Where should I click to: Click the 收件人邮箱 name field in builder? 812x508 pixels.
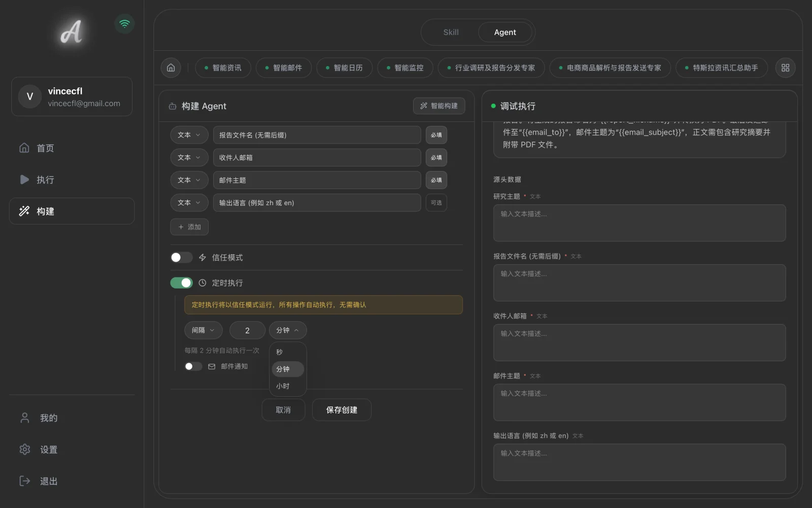tap(317, 157)
